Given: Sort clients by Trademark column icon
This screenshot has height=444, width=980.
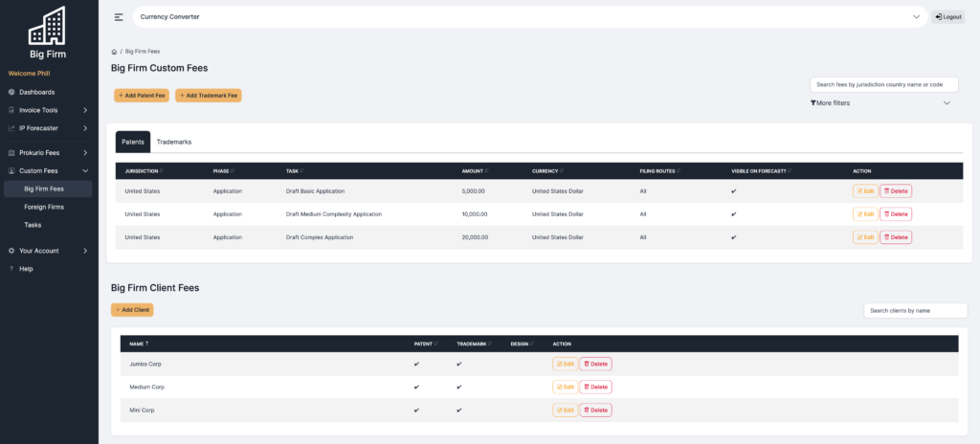Looking at the screenshot, I should [x=489, y=344].
